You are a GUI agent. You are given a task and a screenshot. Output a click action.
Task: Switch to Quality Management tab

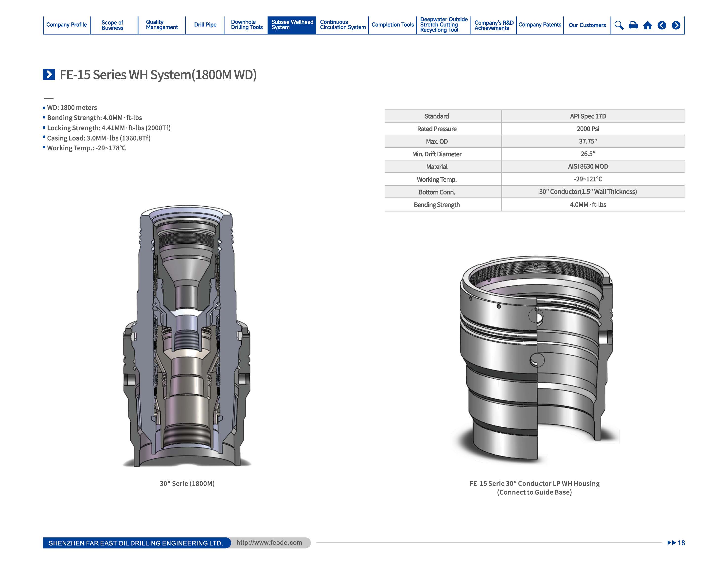[x=162, y=25]
